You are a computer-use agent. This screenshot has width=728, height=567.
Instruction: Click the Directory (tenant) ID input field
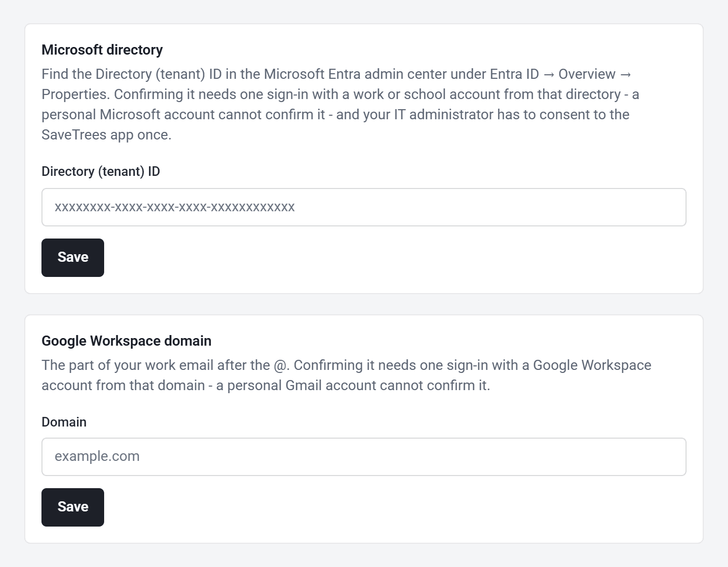363,207
